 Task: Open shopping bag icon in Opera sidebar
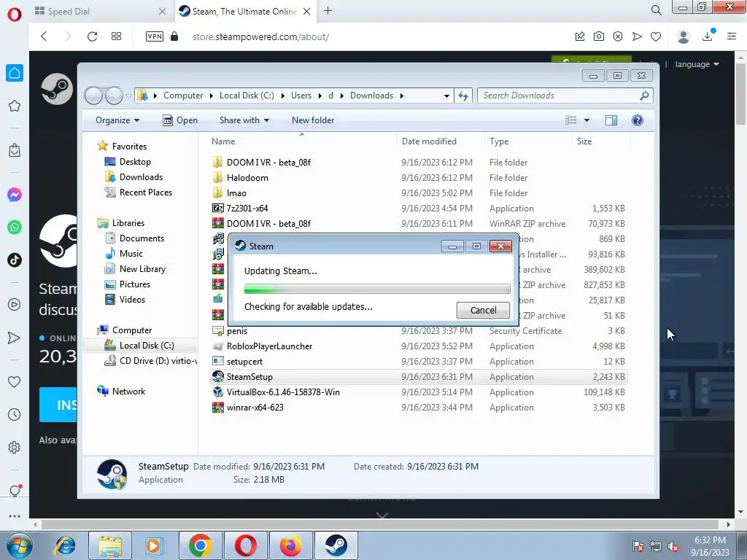[x=15, y=150]
